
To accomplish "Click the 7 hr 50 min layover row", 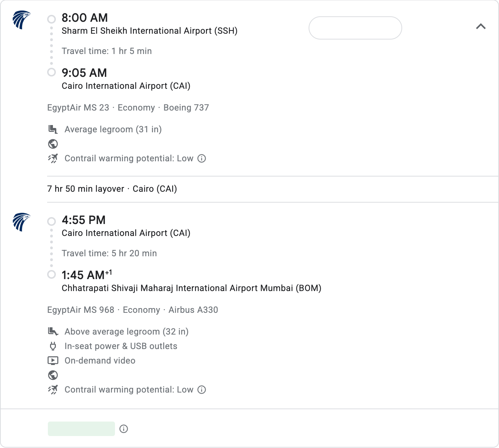I will click(249, 189).
